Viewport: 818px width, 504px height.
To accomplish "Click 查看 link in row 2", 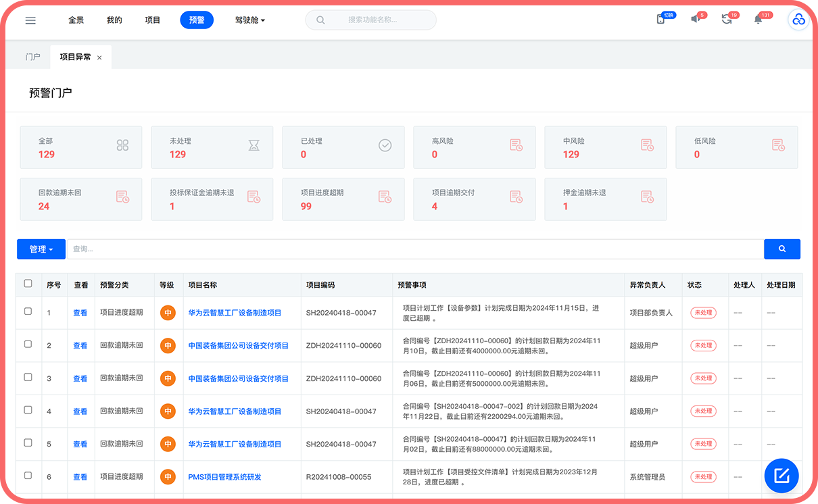I will pyautogui.click(x=80, y=346).
